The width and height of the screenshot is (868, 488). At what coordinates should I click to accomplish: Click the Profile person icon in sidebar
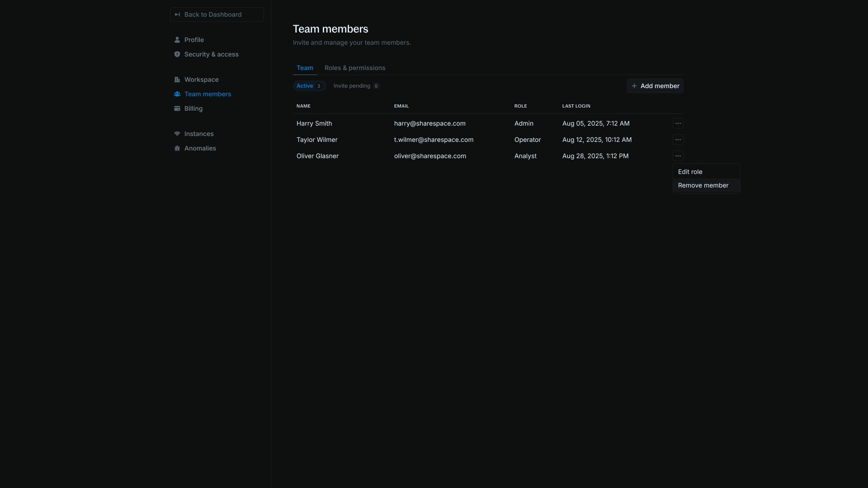point(177,40)
